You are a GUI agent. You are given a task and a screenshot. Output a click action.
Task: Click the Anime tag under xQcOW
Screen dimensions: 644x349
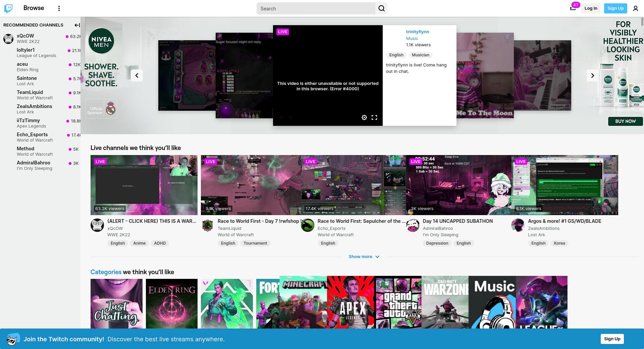pos(139,243)
